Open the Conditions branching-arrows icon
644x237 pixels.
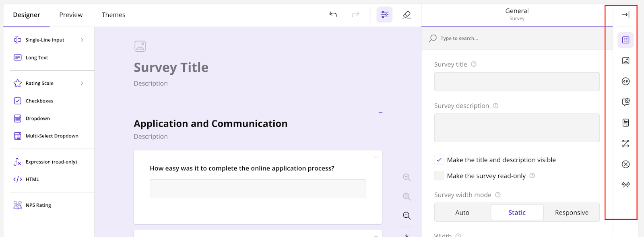point(625,143)
